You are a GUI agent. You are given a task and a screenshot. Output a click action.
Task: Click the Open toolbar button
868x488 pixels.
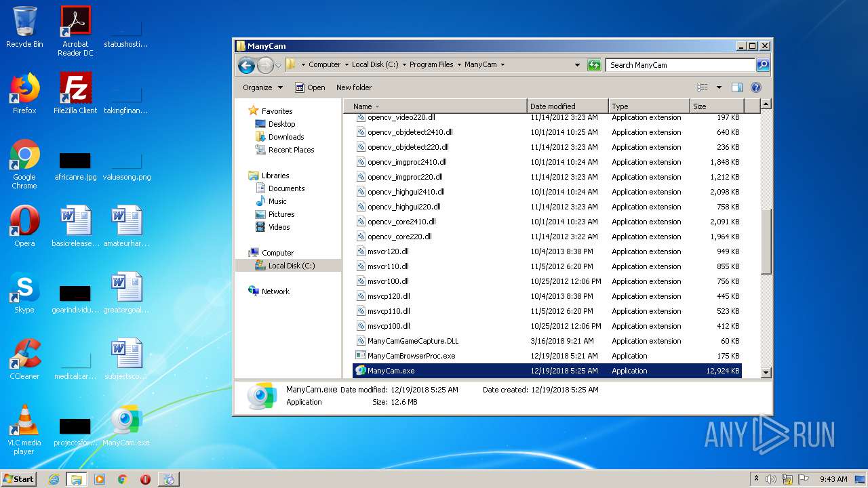[310, 87]
